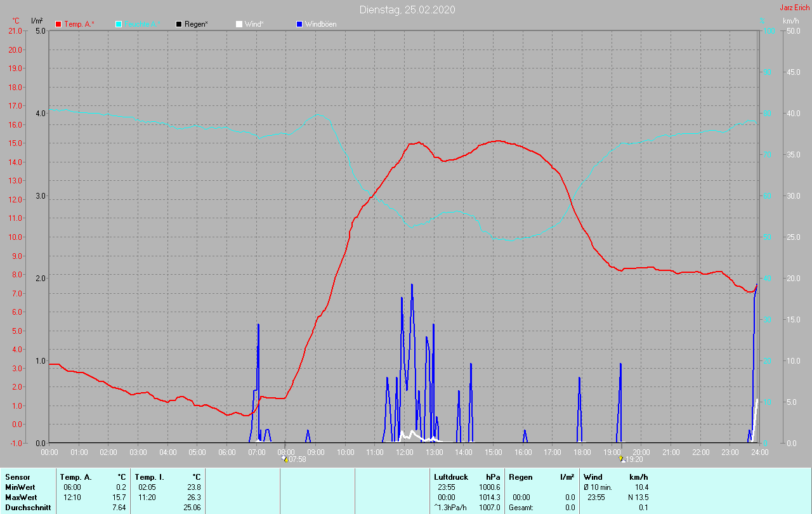The image size is (812, 514).
Task: Click the date title Dienstag, 25.02.2020
Action: [407, 10]
